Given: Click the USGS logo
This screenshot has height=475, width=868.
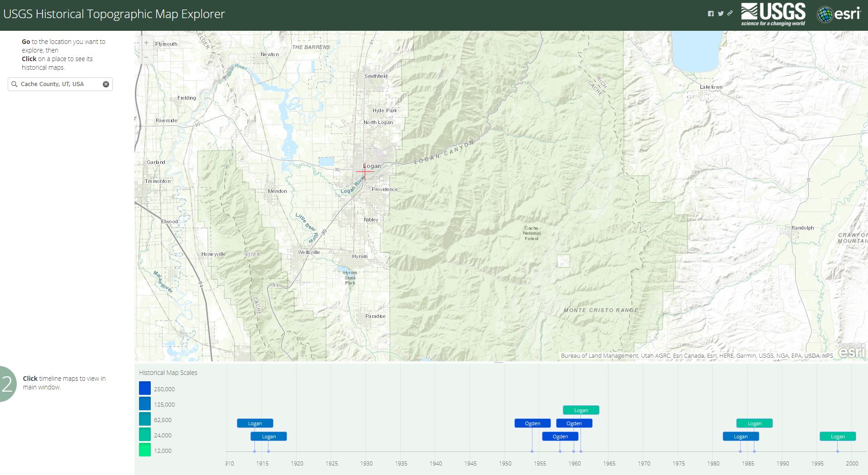Looking at the screenshot, I should tap(773, 13).
